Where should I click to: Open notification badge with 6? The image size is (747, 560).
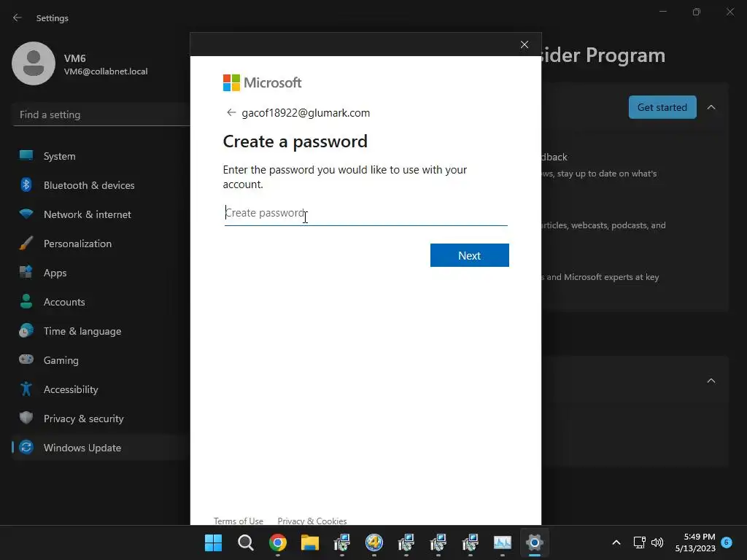[726, 542]
